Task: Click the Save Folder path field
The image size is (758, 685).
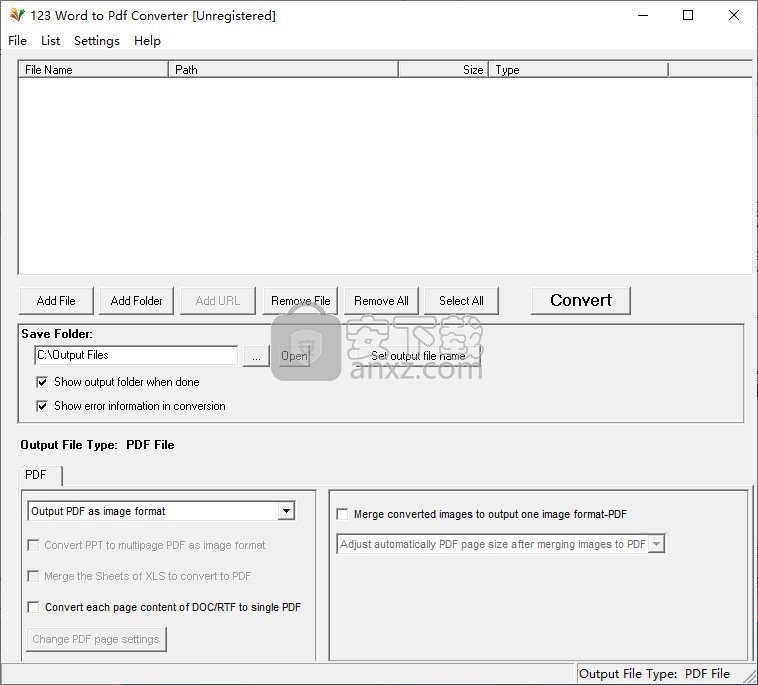Action: (x=136, y=355)
